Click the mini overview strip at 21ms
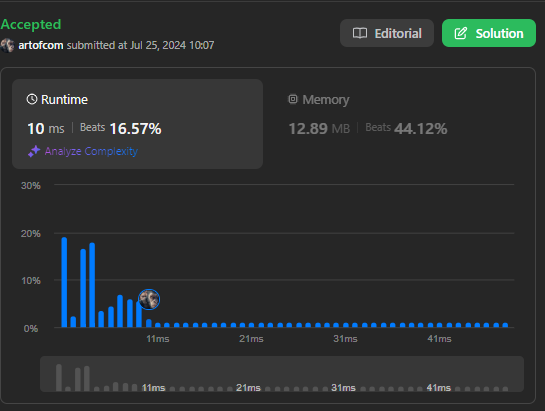The height and width of the screenshot is (411, 545). [248, 387]
